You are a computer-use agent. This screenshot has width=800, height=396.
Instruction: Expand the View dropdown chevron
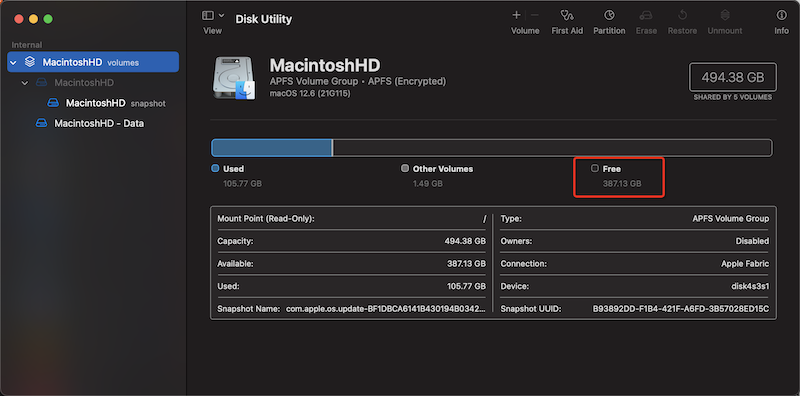coord(221,15)
